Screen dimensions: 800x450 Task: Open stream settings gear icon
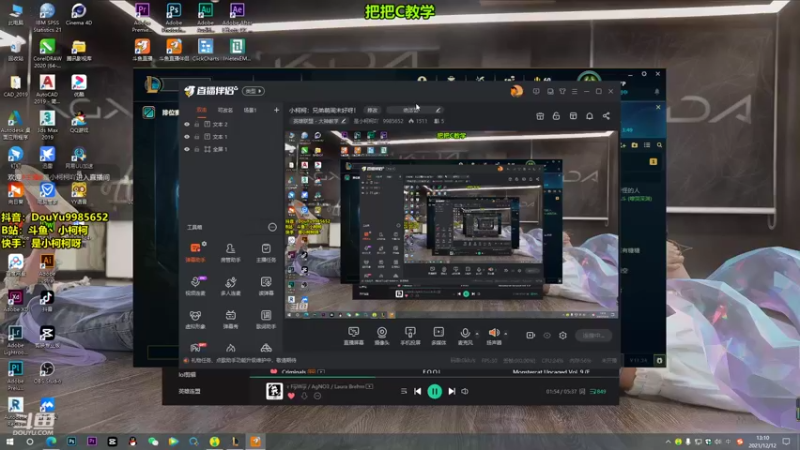563,335
